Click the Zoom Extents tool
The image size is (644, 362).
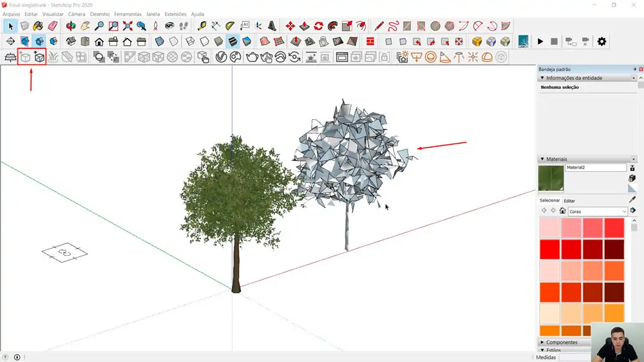tap(128, 26)
